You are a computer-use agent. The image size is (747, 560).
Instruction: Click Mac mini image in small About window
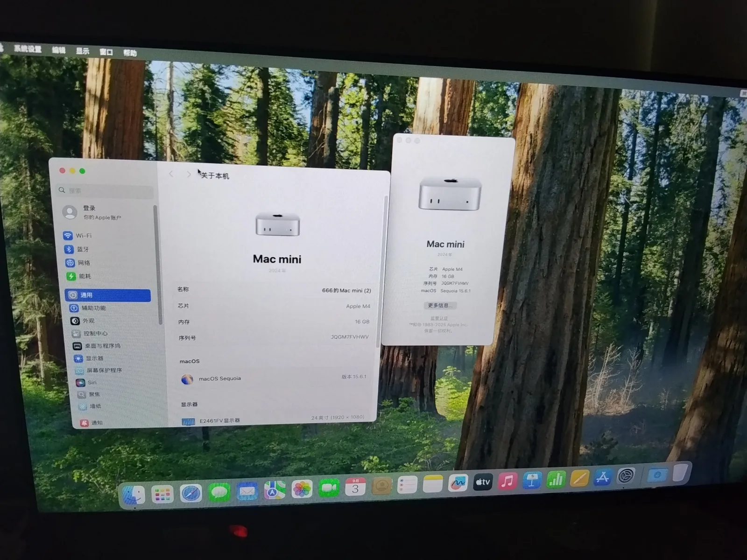tap(450, 194)
